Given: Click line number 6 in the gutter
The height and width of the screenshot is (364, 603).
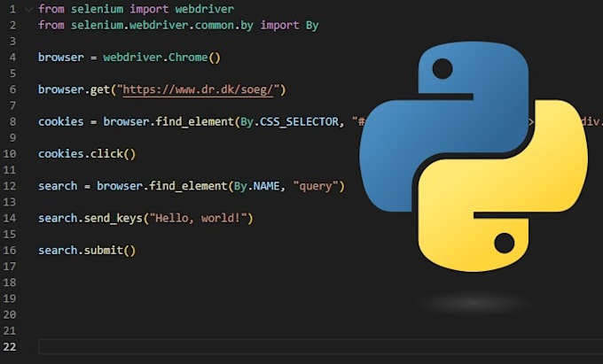Looking at the screenshot, I should 12,89.
